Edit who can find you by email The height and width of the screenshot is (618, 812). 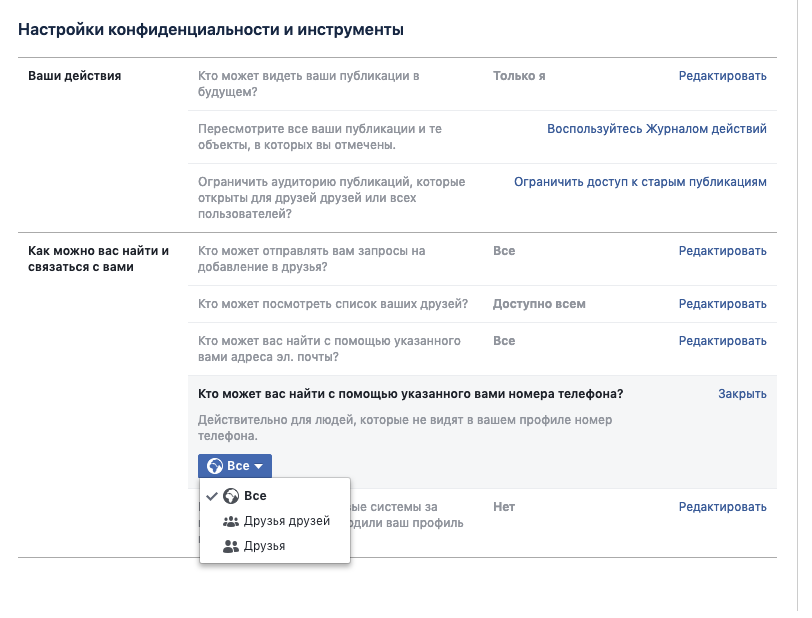tap(722, 341)
